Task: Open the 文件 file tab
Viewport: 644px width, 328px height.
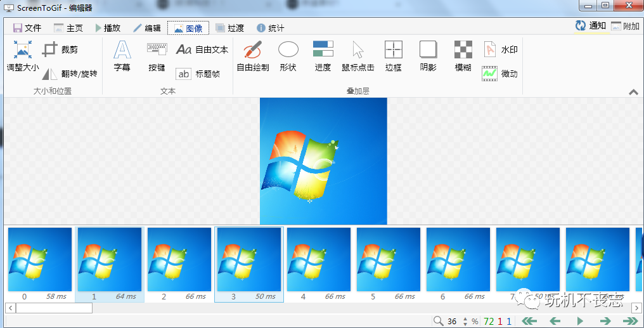Action: [27, 28]
